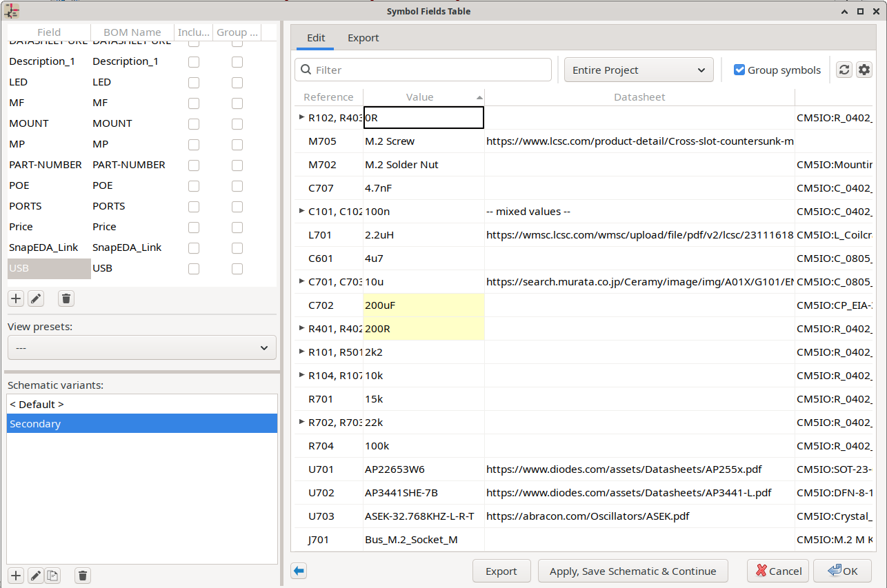
Task: Click the add field plus icon
Action: click(x=15, y=298)
